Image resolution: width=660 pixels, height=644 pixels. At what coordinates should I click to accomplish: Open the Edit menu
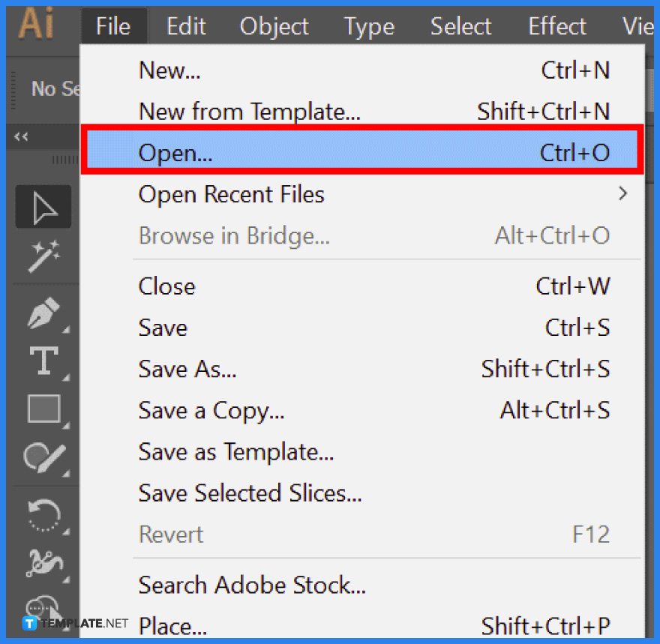(x=186, y=26)
